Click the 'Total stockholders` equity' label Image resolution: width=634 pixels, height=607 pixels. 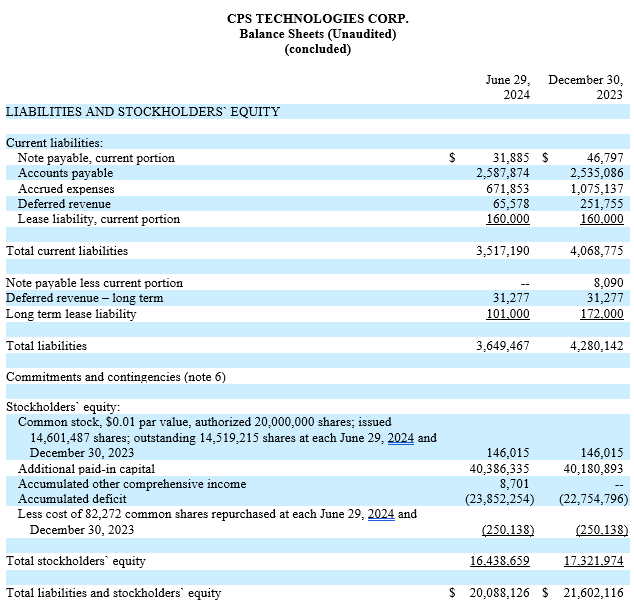(76, 561)
